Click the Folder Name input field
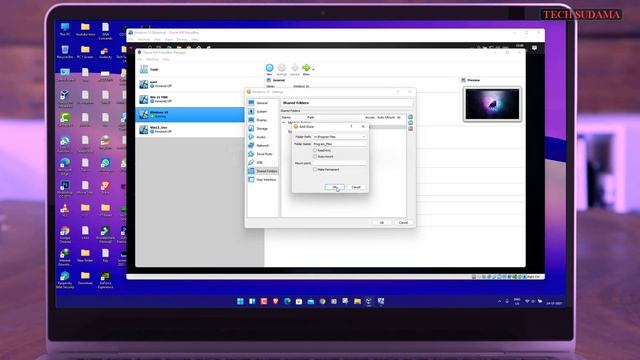 click(x=340, y=144)
